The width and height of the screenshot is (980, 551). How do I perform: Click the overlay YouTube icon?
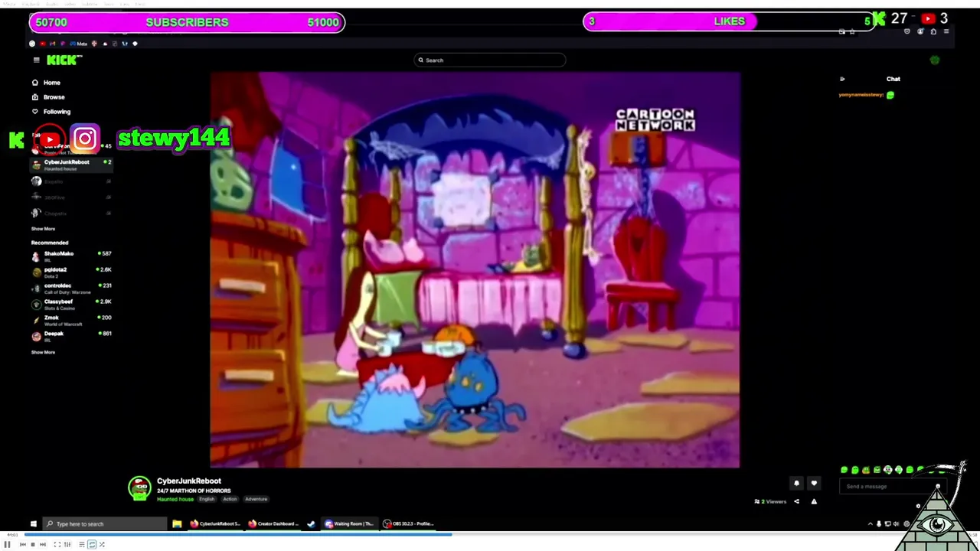click(x=49, y=139)
